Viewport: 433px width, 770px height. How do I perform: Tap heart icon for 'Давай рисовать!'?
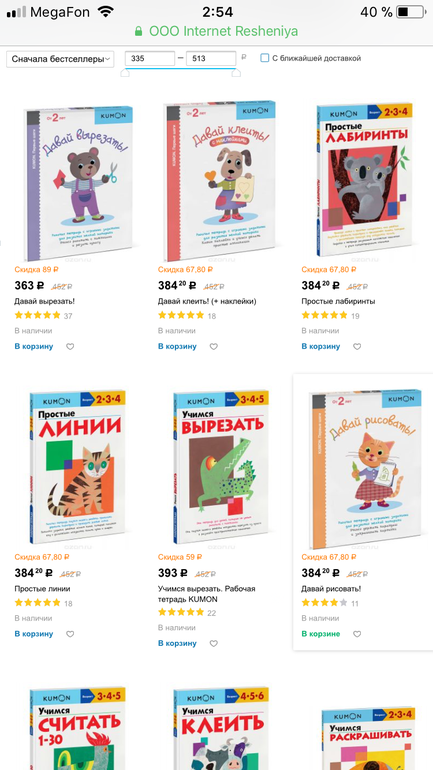tap(357, 634)
